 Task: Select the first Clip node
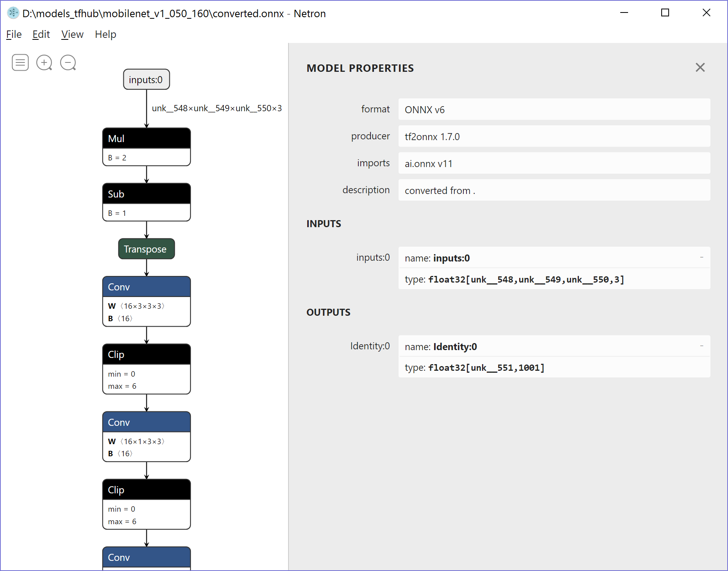pos(146,354)
